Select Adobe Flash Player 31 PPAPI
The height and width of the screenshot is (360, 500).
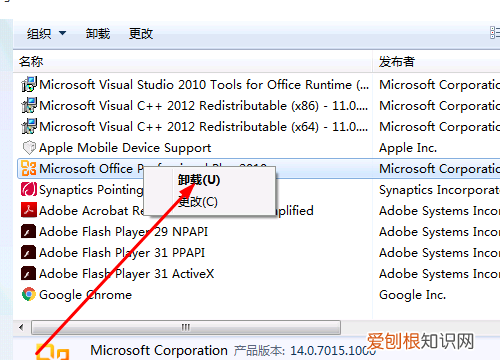coord(122,253)
